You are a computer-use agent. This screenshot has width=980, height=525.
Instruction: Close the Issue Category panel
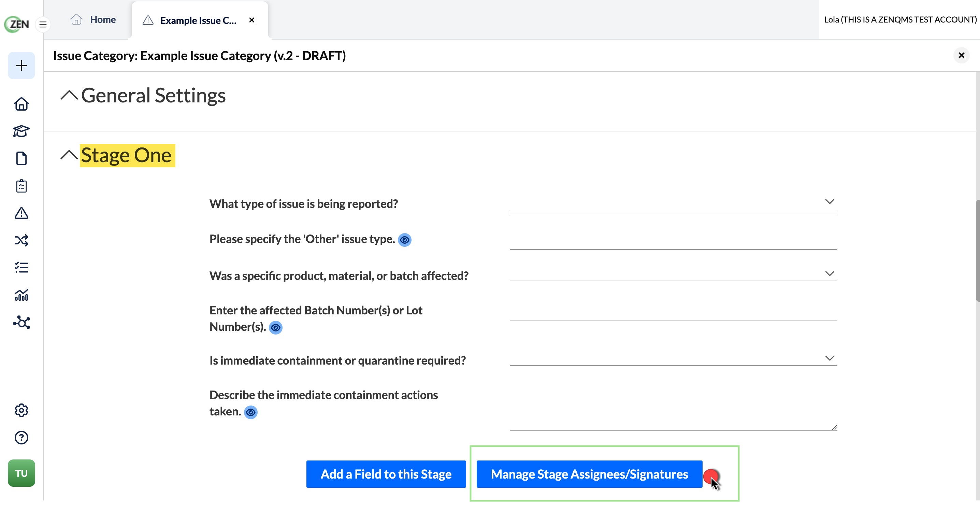[961, 56]
